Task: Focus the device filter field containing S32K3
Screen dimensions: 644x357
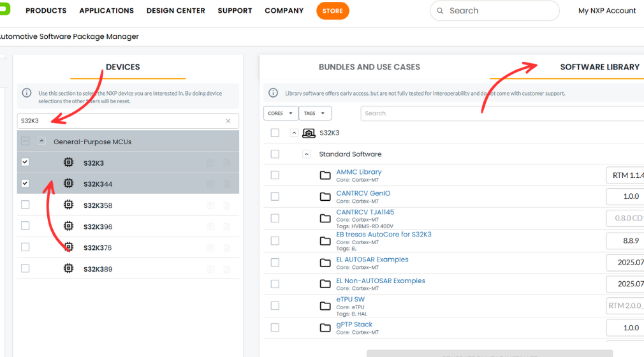Action: (128, 120)
